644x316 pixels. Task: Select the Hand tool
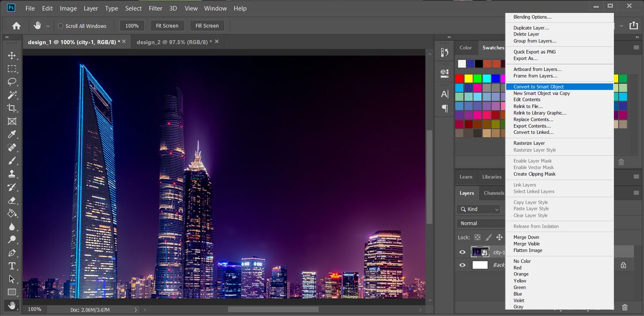tap(12, 305)
